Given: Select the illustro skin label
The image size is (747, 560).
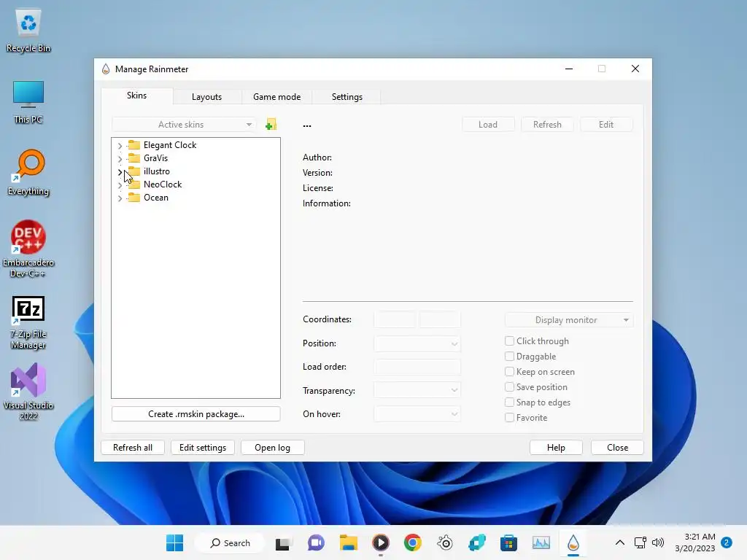Looking at the screenshot, I should click(x=157, y=171).
